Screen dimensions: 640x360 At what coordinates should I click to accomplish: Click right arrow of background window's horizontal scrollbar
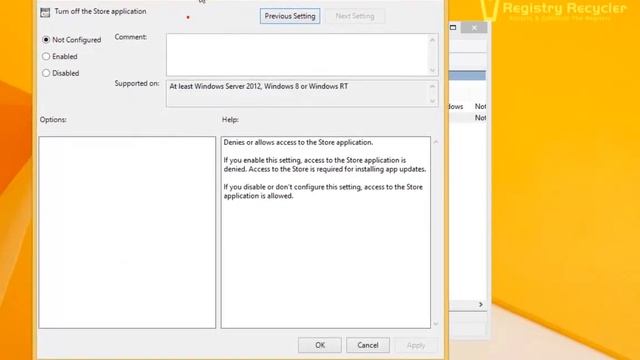pos(480,304)
